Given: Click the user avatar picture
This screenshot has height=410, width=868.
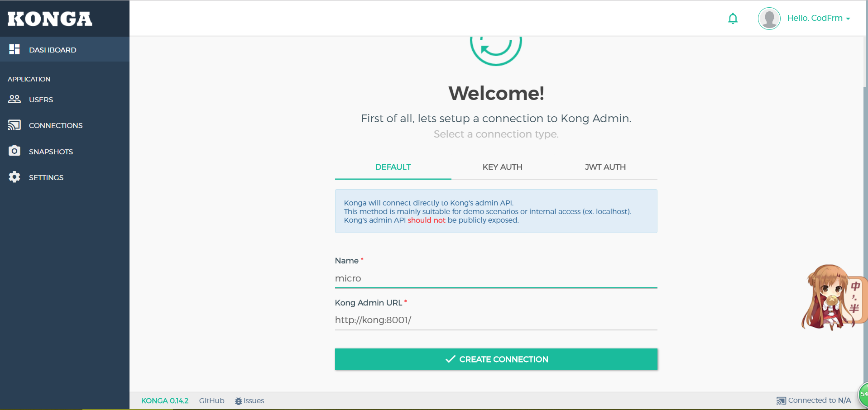Looking at the screenshot, I should tap(769, 19).
